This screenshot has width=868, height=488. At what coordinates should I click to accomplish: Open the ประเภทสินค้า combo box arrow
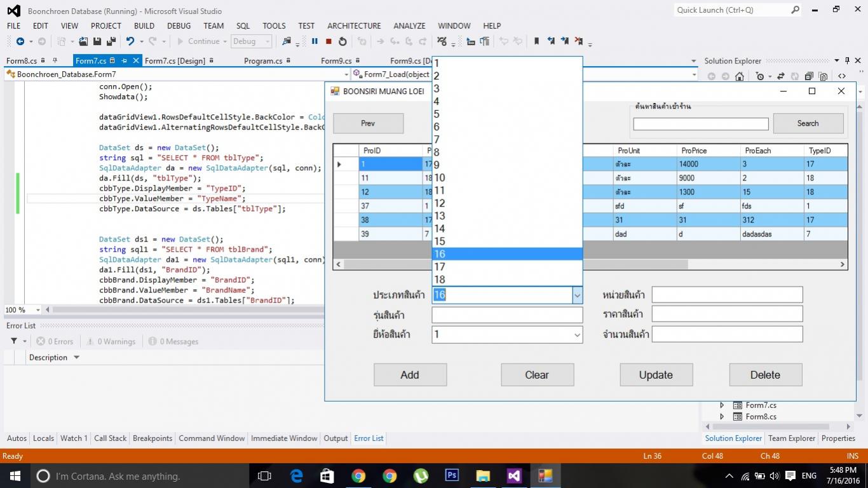pos(577,295)
